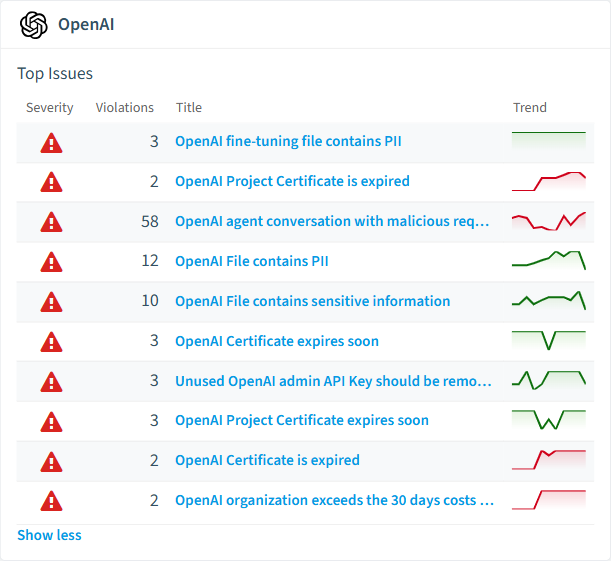Open 'OpenAI agent conversation with malicious req…' issue

tap(332, 221)
